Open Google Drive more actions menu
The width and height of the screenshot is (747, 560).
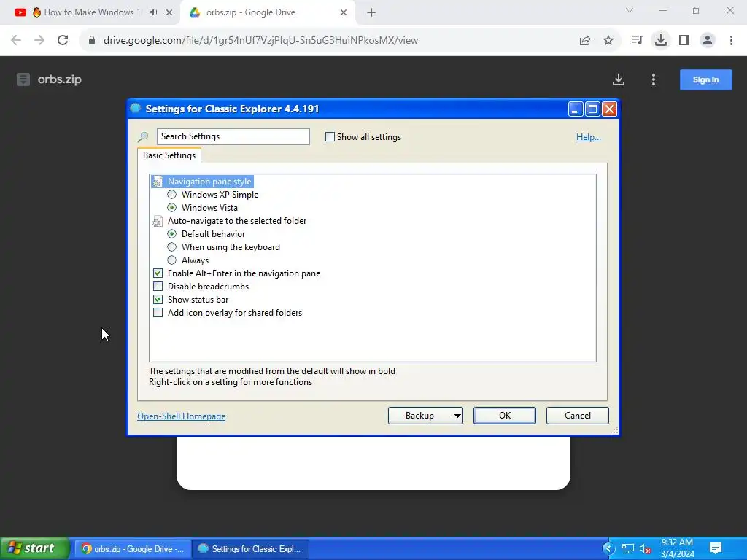(654, 79)
